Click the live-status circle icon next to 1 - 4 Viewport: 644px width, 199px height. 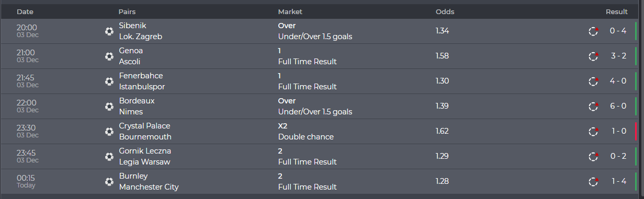point(593,182)
